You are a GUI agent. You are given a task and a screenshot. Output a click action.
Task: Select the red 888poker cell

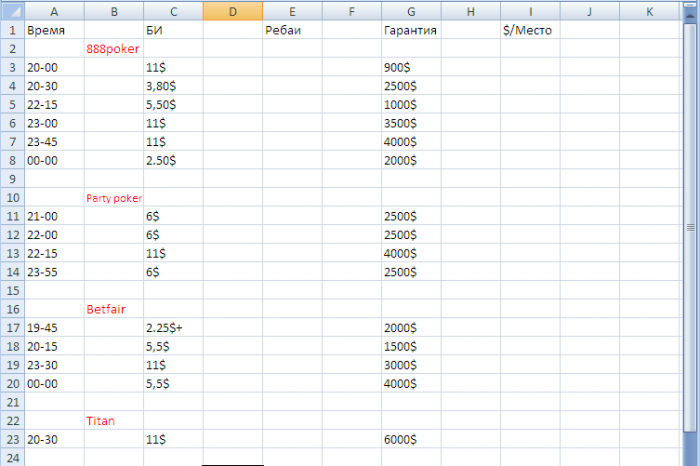coord(114,49)
